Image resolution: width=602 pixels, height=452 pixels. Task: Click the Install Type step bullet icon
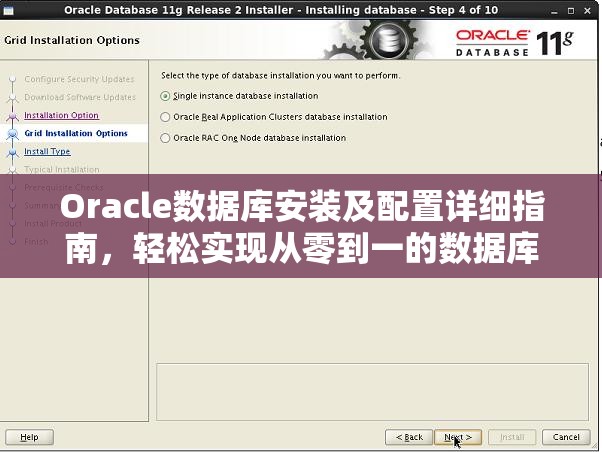coord(13,152)
